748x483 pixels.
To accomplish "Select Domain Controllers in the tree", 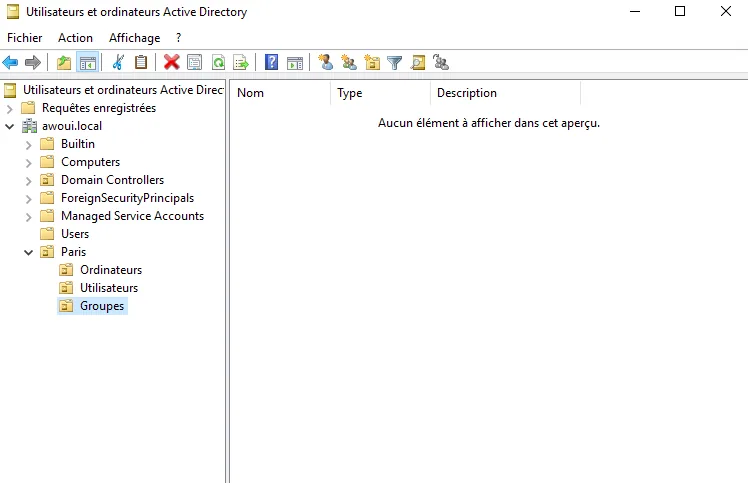I will coord(113,180).
